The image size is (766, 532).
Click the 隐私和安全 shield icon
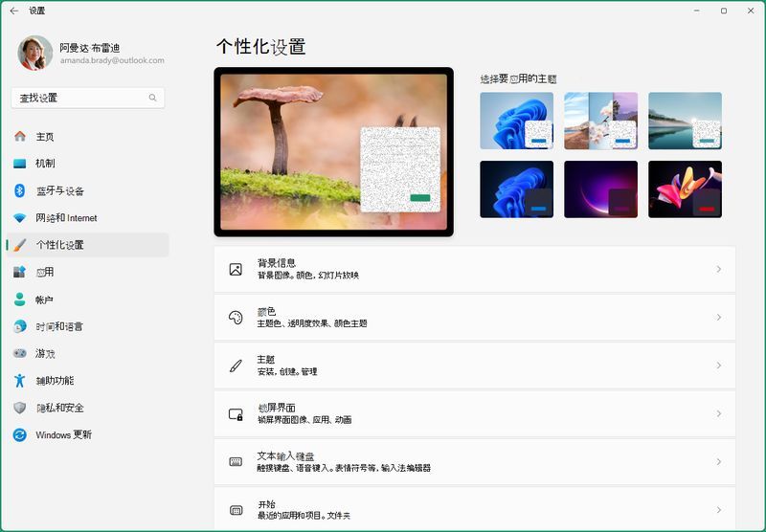[19, 408]
